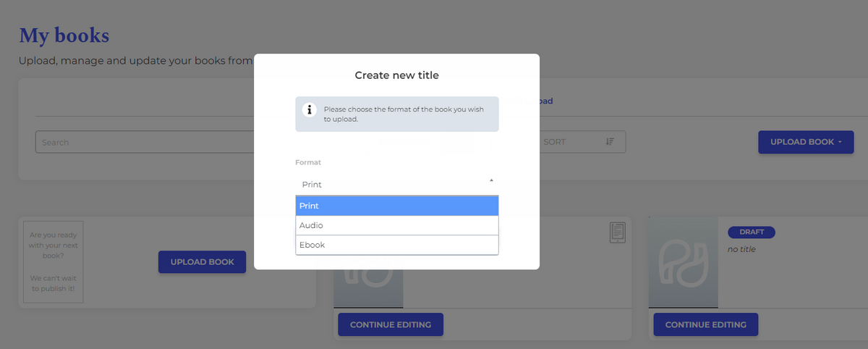This screenshot has height=349, width=868.
Task: Collapse the Format dropdown using its arrow
Action: click(491, 180)
